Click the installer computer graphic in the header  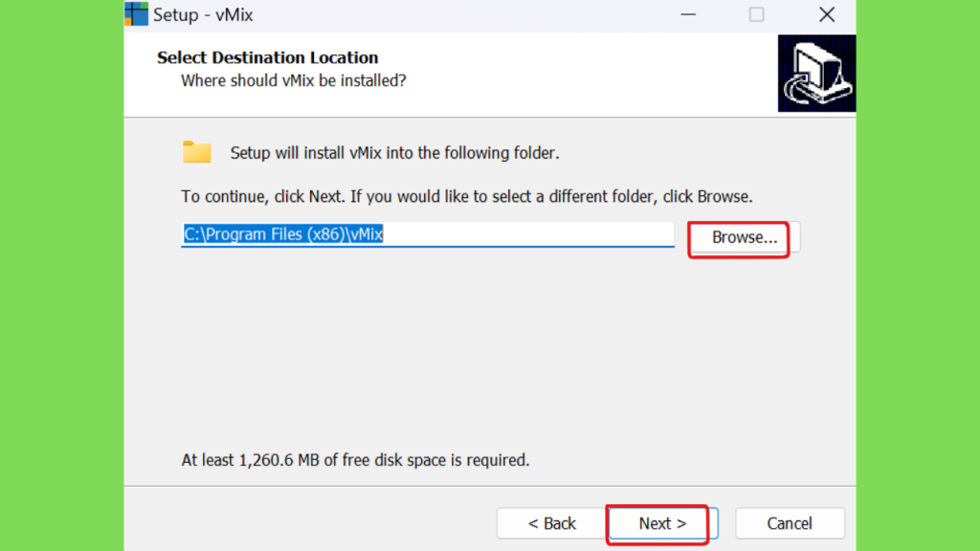tap(816, 73)
